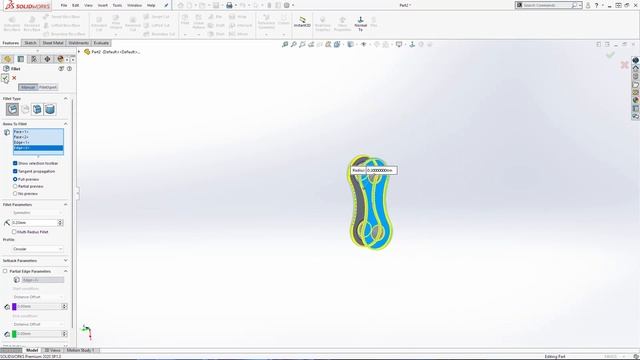Viewport: 640px width, 360px height.
Task: Open the Insert menu
Action: point(102,5)
